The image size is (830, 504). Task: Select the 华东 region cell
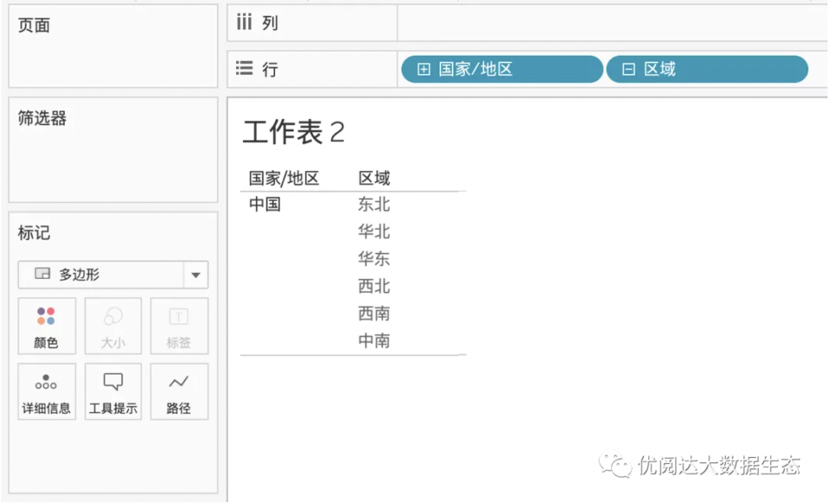374,259
